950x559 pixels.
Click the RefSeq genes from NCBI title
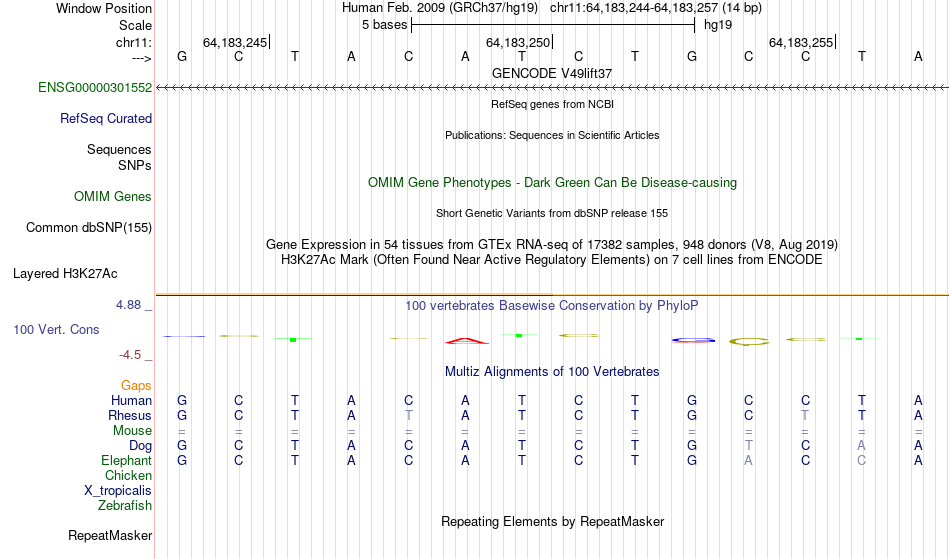click(553, 104)
